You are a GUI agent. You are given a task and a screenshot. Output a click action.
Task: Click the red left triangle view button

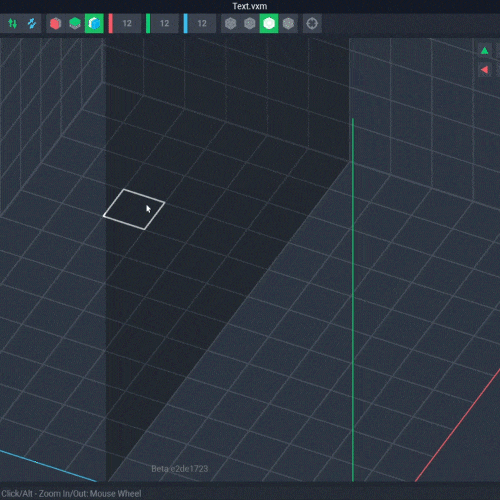point(485,70)
